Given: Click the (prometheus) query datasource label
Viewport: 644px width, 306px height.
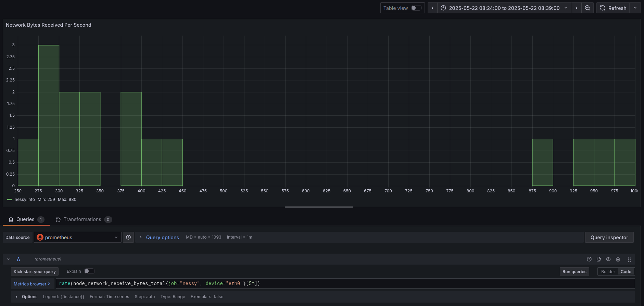Looking at the screenshot, I should 48,259.
